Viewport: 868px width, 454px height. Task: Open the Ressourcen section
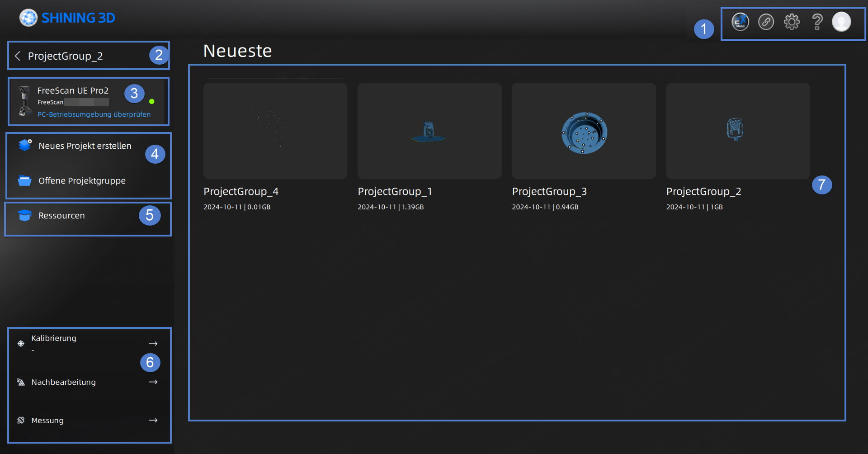coord(61,216)
